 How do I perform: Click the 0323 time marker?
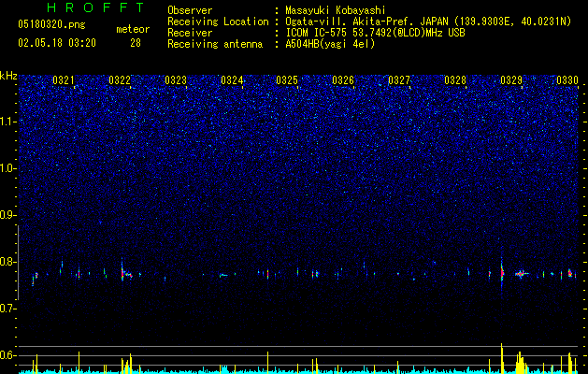(176, 80)
